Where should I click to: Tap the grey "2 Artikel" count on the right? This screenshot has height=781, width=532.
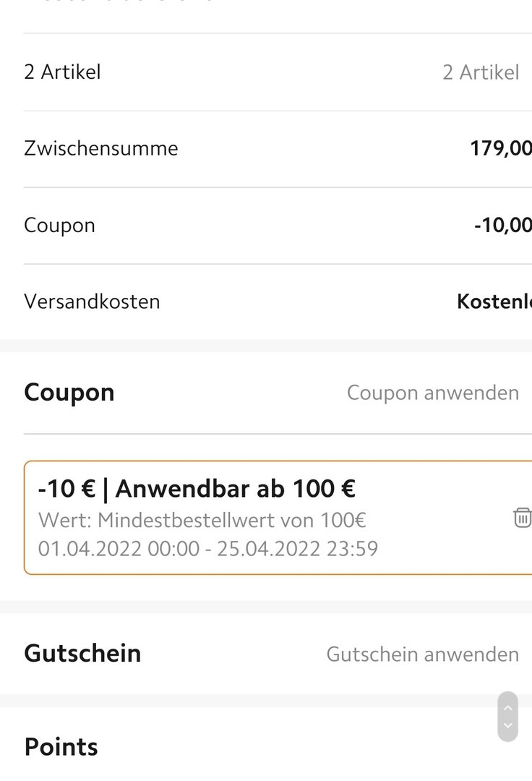[481, 72]
